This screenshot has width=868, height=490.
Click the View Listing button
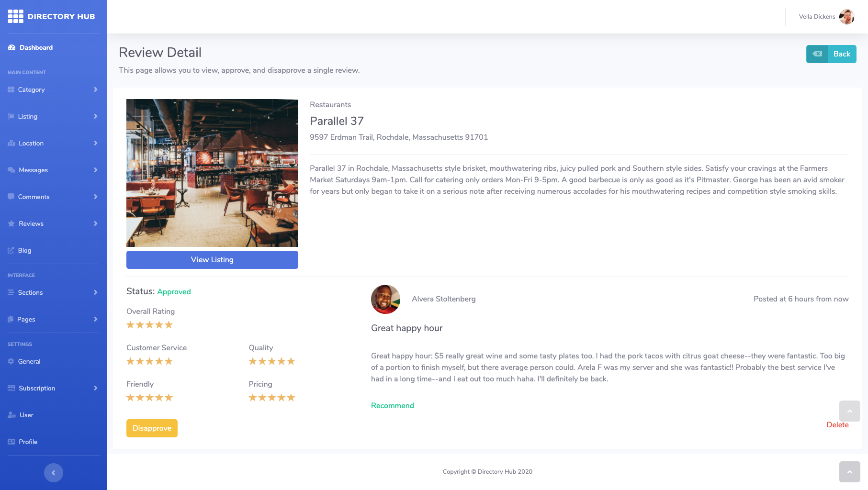[x=212, y=260]
